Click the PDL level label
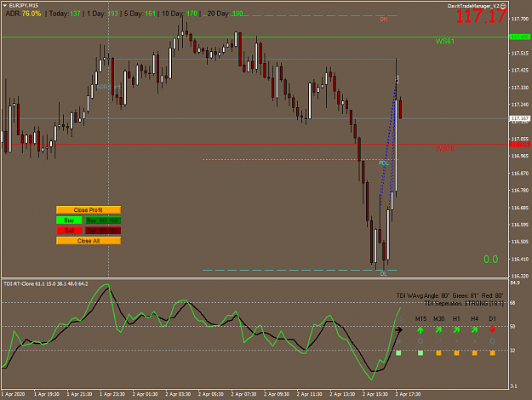Image resolution: width=532 pixels, height=400 pixels. [x=383, y=163]
